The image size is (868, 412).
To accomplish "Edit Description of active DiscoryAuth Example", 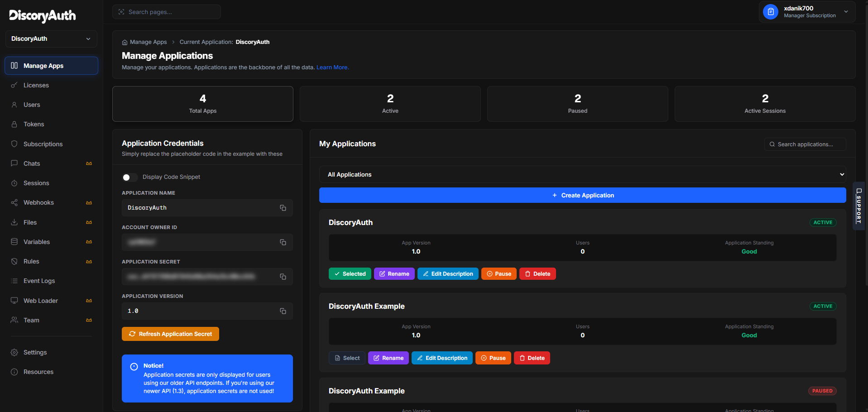I will (442, 358).
